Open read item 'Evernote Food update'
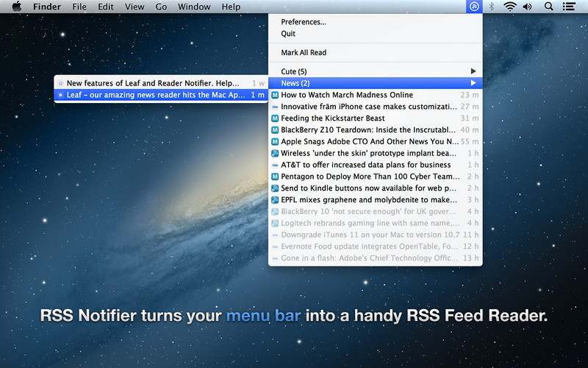 pyautogui.click(x=376, y=247)
